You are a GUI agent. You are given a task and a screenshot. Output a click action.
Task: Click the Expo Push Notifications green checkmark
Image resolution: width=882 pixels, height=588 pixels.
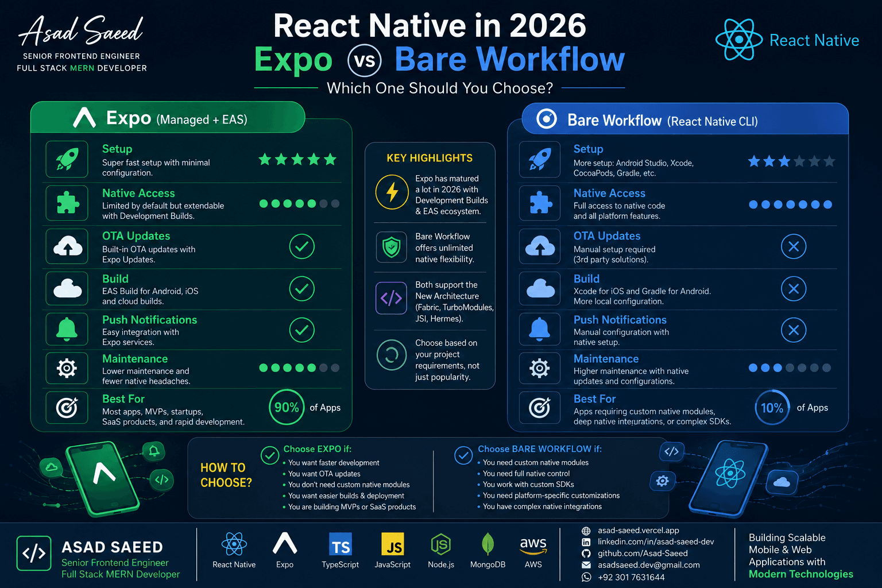pyautogui.click(x=301, y=330)
